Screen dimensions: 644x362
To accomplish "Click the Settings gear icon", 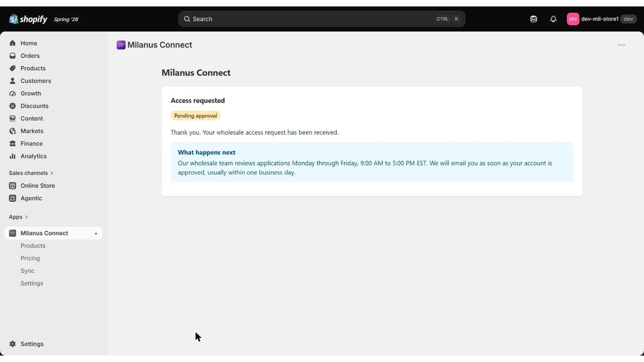I will point(12,344).
